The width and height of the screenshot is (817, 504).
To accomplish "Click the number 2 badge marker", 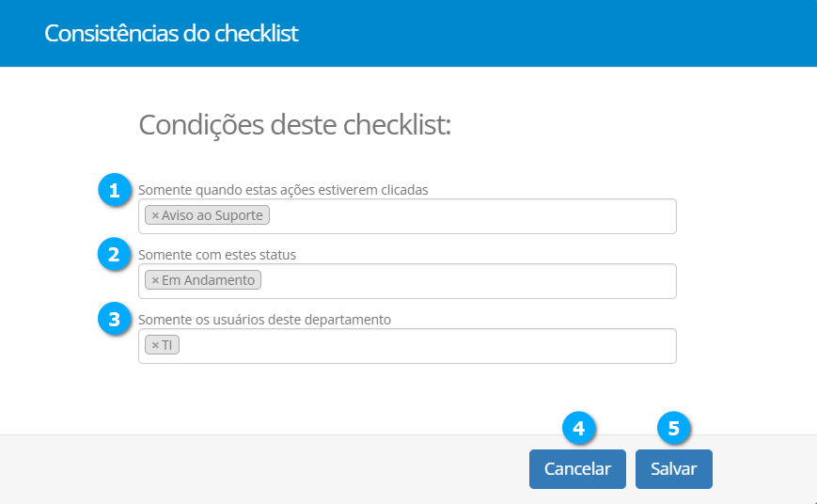I will pos(115,255).
